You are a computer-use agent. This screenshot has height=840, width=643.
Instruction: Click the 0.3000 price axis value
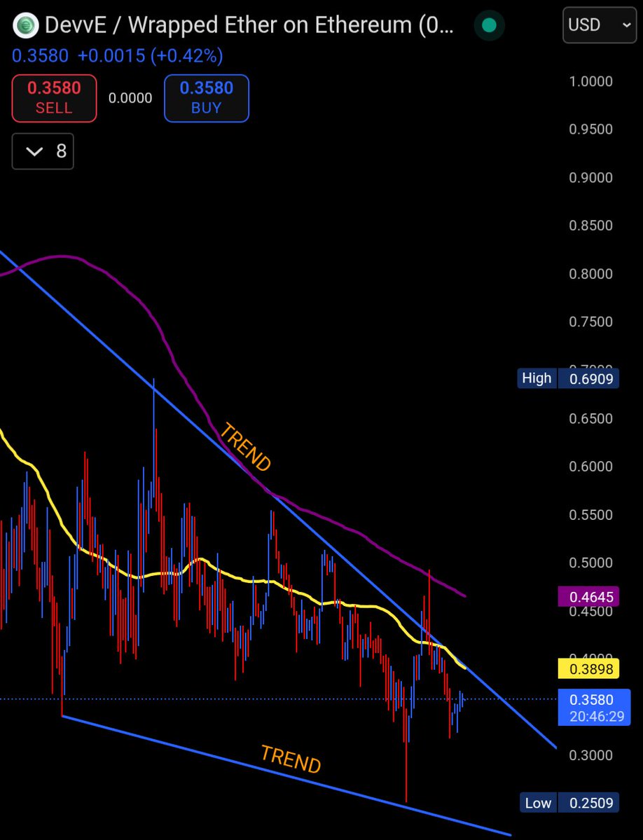[590, 755]
